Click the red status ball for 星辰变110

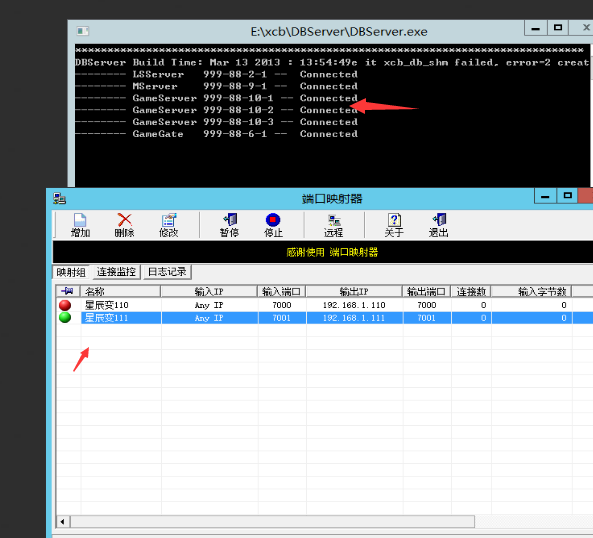[x=65, y=305]
